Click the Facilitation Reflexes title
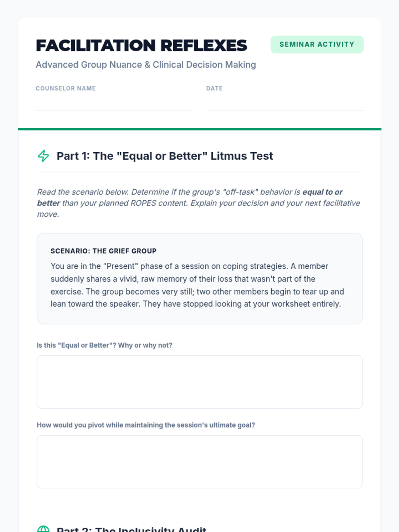This screenshot has height=532, width=399. (x=141, y=46)
